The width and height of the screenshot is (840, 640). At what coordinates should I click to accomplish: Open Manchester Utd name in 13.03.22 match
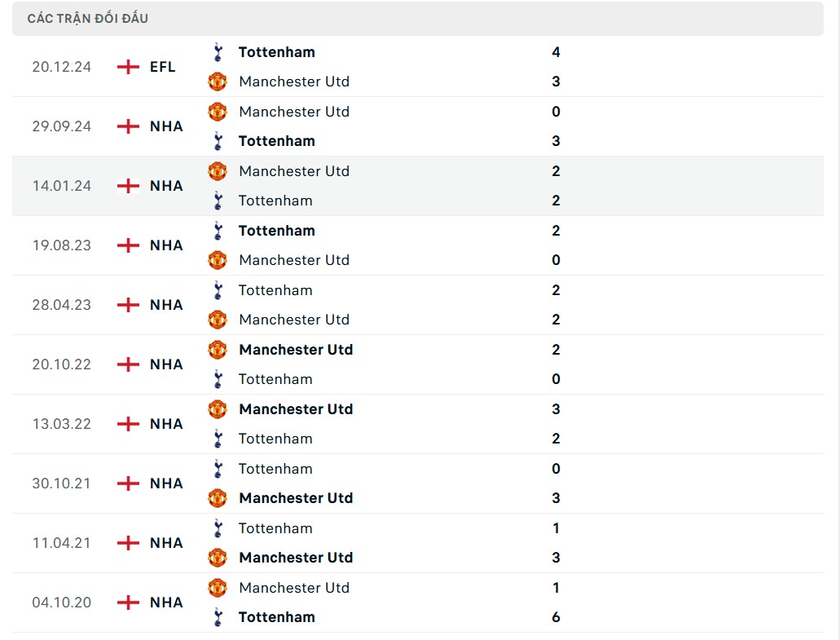coord(296,409)
